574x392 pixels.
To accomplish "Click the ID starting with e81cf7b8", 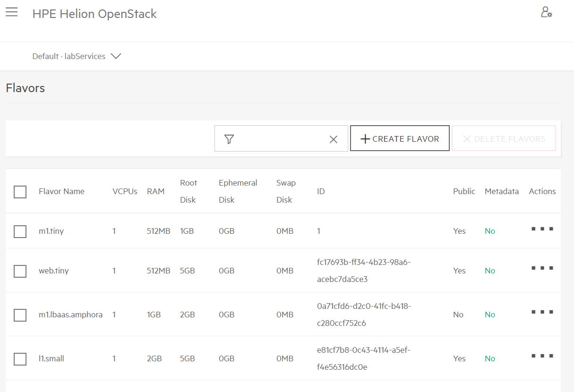I will coord(364,358).
